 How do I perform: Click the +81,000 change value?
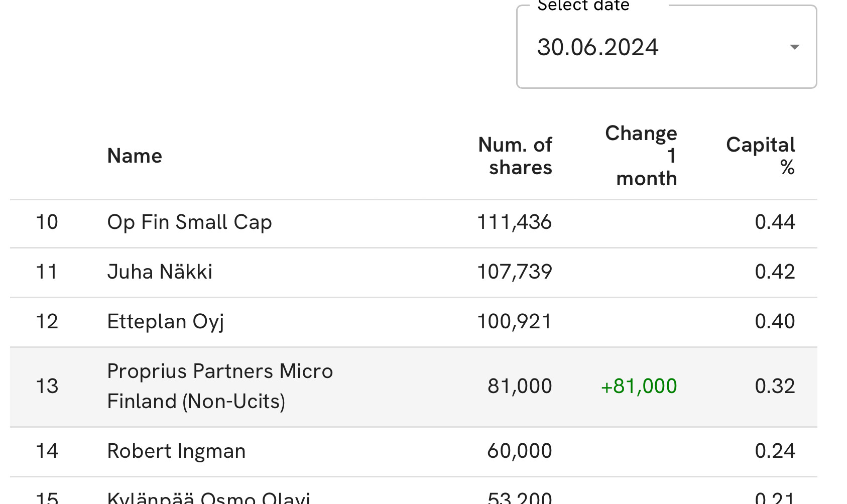[639, 387]
